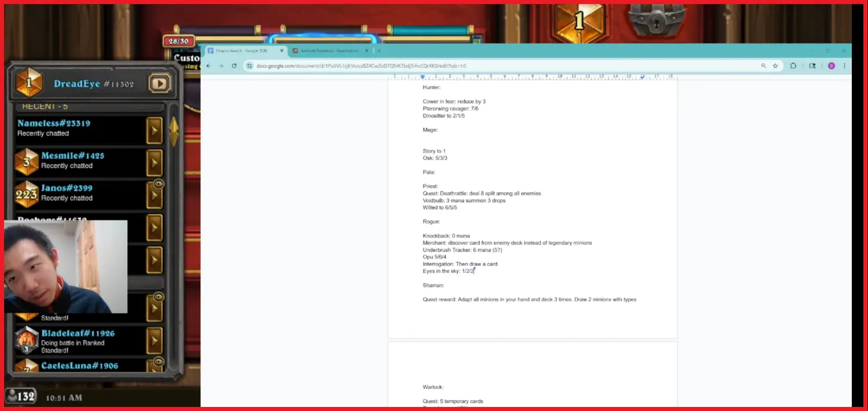Click 'Dinositter to 2/1/5' line
868x411 pixels.
(x=444, y=116)
